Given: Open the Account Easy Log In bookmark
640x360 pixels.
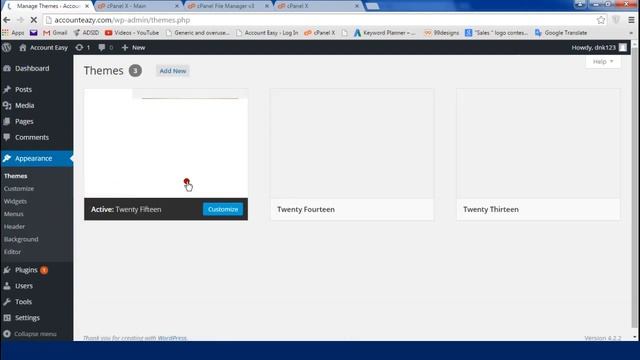Looking at the screenshot, I should click(x=267, y=33).
